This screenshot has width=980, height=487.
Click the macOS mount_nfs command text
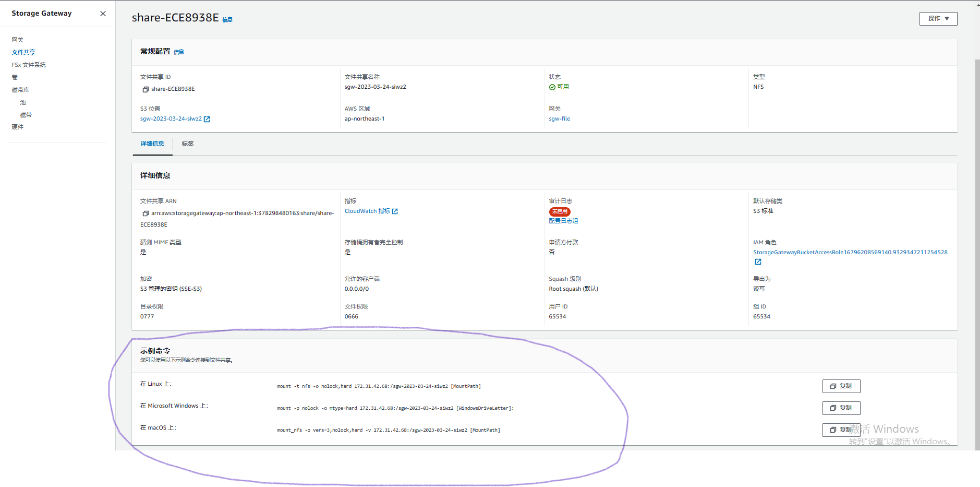point(389,431)
